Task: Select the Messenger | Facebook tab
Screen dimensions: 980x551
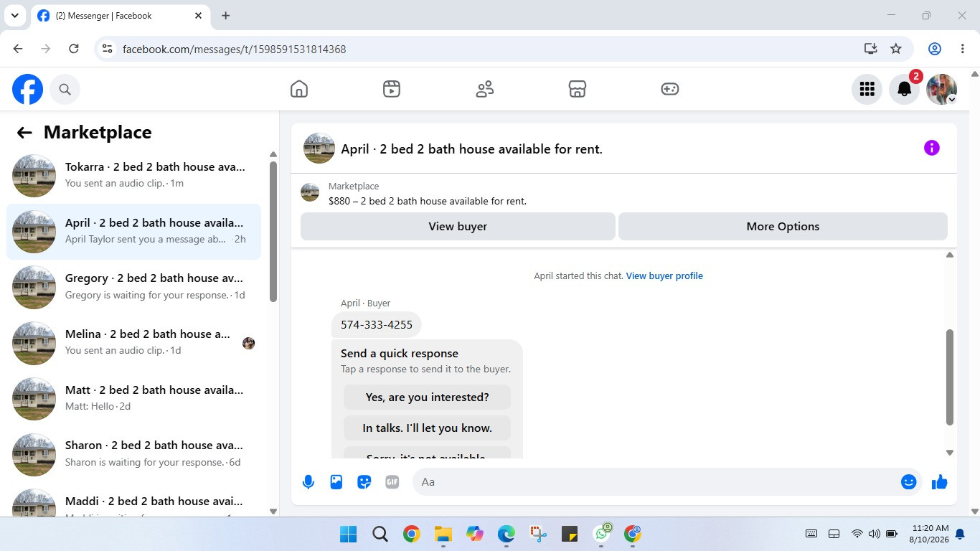Action: point(120,16)
